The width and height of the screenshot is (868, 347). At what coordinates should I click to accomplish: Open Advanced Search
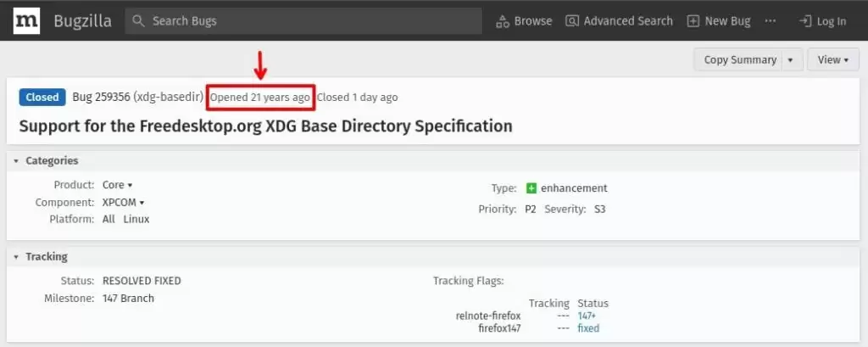pos(619,21)
